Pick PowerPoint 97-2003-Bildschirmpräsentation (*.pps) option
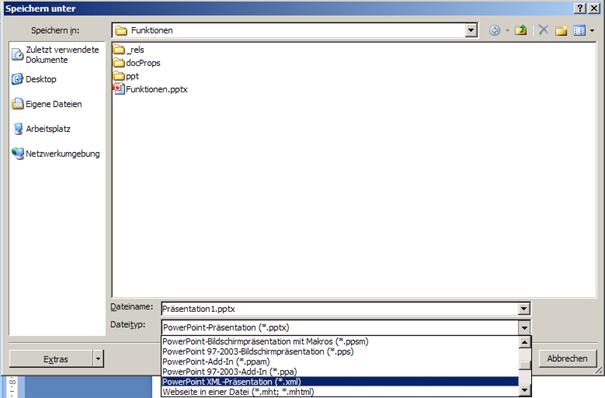 [258, 352]
